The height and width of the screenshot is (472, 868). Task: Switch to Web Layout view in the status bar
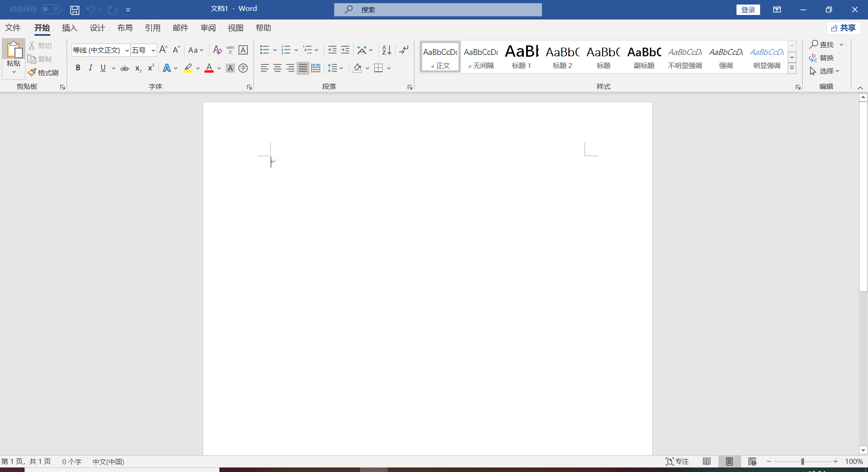(x=752, y=462)
